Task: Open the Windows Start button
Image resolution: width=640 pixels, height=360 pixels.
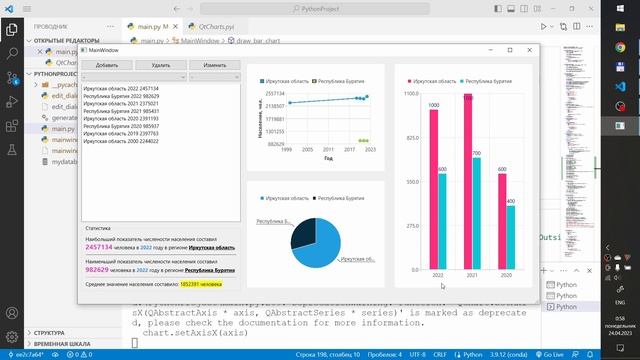Action: tap(620, 9)
